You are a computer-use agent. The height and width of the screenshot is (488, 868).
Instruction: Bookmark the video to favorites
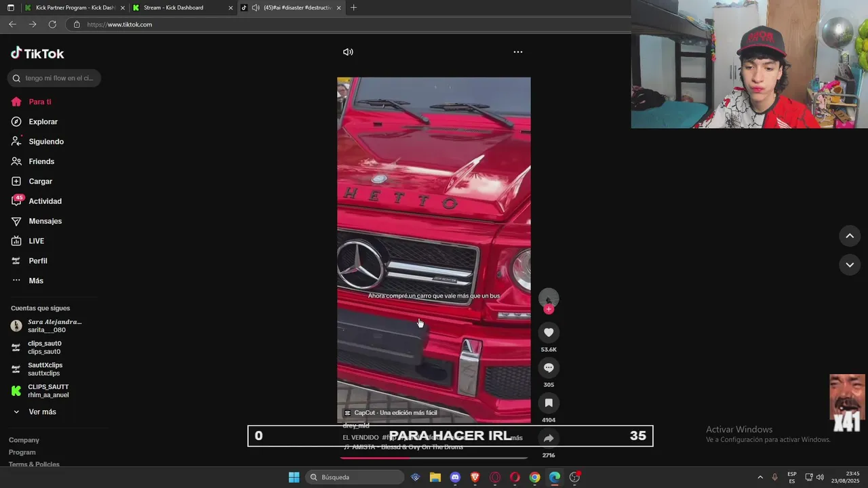tap(549, 403)
